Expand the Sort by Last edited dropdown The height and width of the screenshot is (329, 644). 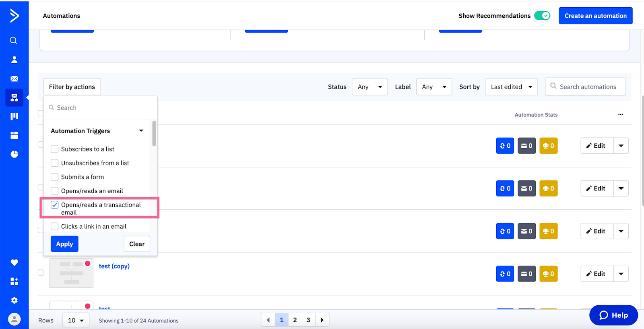511,87
